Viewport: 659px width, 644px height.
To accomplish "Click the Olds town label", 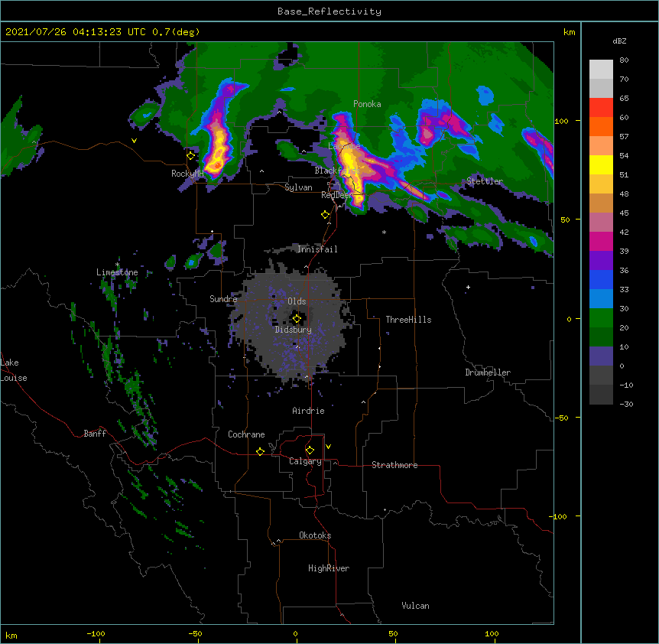I will [x=297, y=301].
